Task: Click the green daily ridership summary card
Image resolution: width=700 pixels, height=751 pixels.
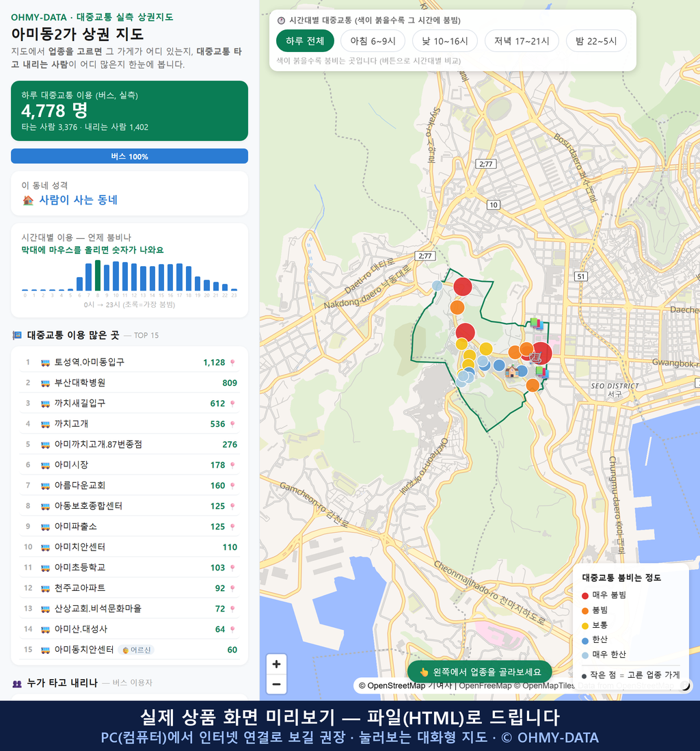Action: pos(129,111)
